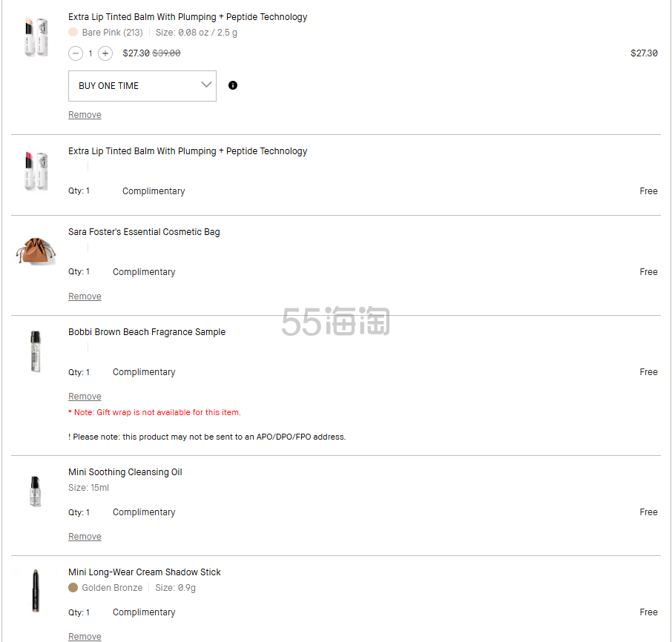Open the Mini Cleansing Oil image

36,492
